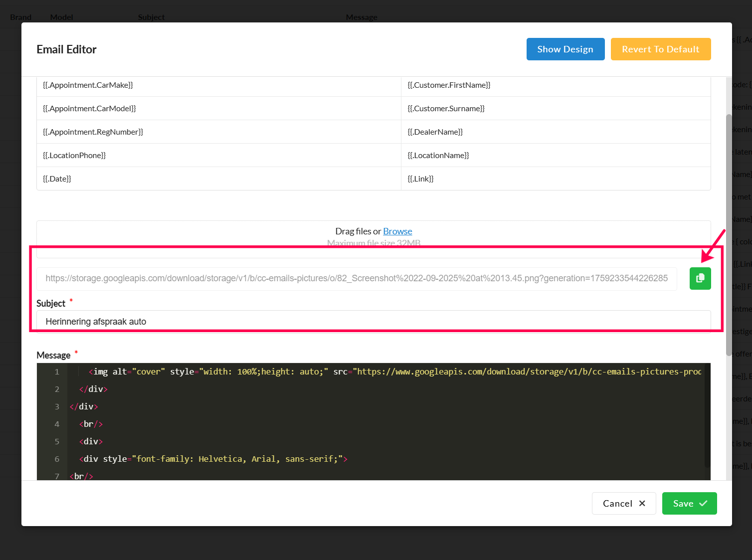Image resolution: width=752 pixels, height=560 pixels.
Task: Click the Show Design button
Action: coord(565,49)
